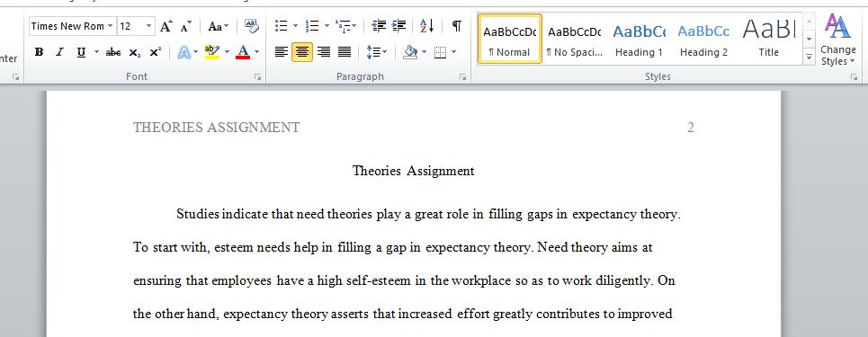Image resolution: width=868 pixels, height=337 pixels.
Task: Click the centered title Theories Assignment
Action: point(414,171)
